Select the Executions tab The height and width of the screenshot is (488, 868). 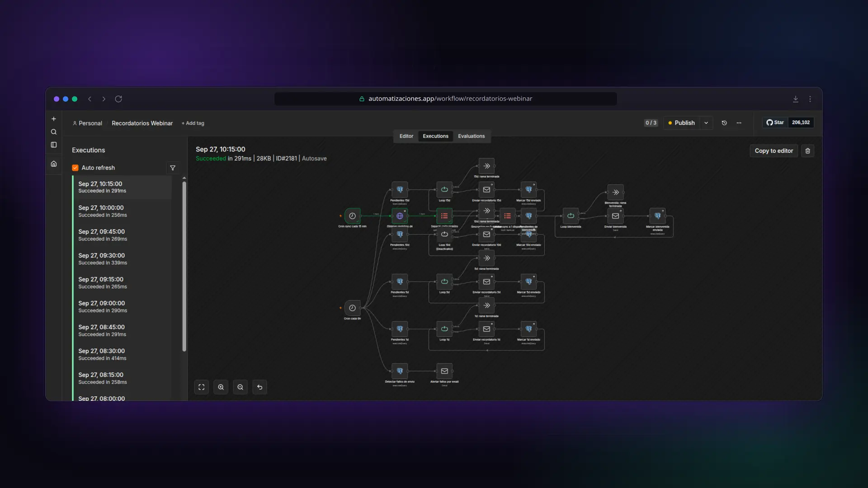tap(435, 136)
